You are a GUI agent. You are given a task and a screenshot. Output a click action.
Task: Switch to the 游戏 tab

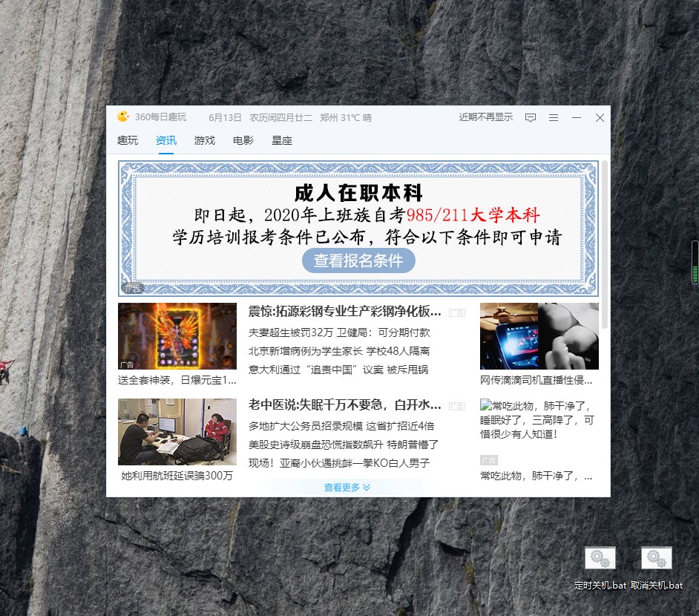click(204, 140)
